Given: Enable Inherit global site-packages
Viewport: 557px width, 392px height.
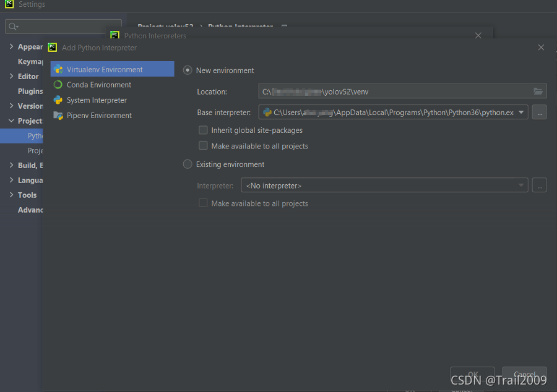Looking at the screenshot, I should click(x=203, y=130).
